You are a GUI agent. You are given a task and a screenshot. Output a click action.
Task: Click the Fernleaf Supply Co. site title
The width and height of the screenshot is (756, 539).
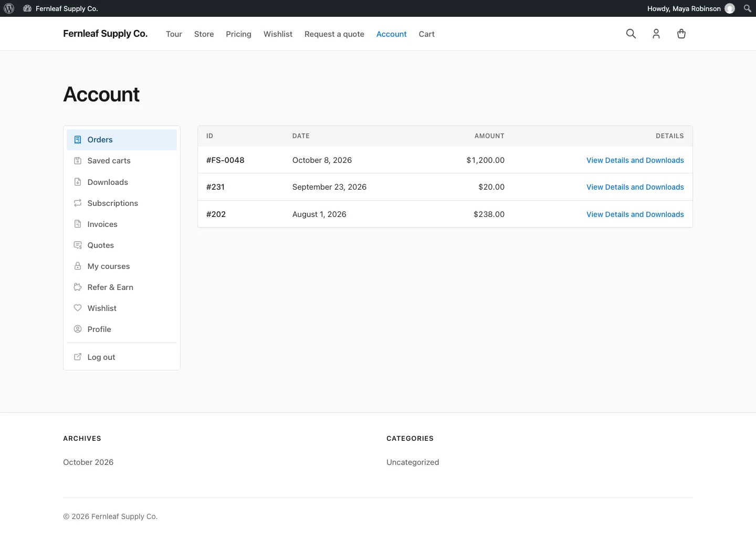coord(106,34)
